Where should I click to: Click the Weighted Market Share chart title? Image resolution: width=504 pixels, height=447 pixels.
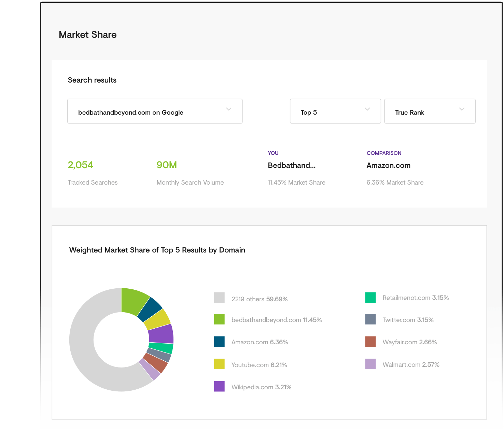[157, 250]
